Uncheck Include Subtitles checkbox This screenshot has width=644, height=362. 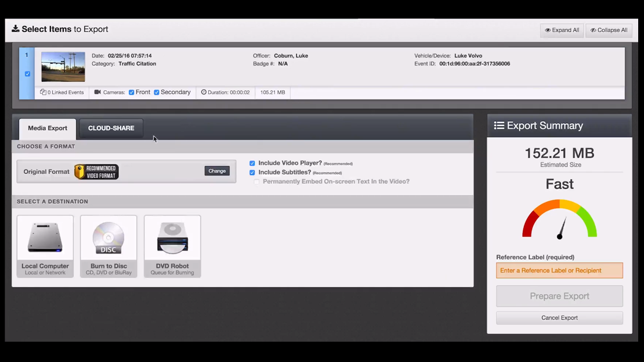(252, 173)
